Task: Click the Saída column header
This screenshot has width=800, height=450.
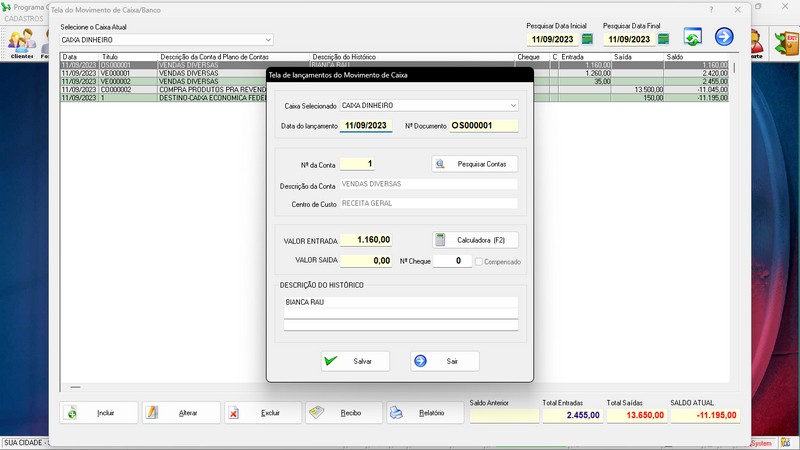Action: [637, 57]
